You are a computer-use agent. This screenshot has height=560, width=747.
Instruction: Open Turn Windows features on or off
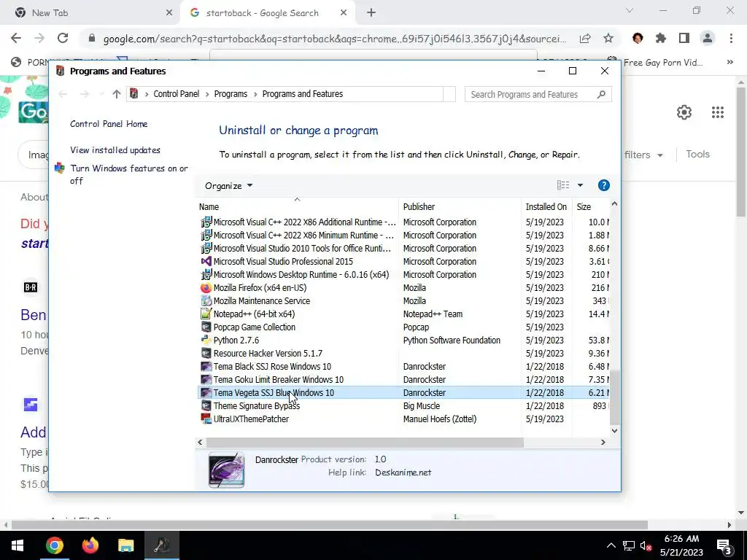pyautogui.click(x=129, y=174)
